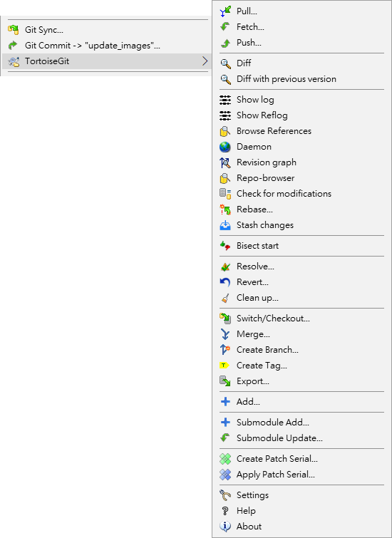Image resolution: width=392 pixels, height=538 pixels.
Task: Click the Rebase icon
Action: tap(225, 209)
